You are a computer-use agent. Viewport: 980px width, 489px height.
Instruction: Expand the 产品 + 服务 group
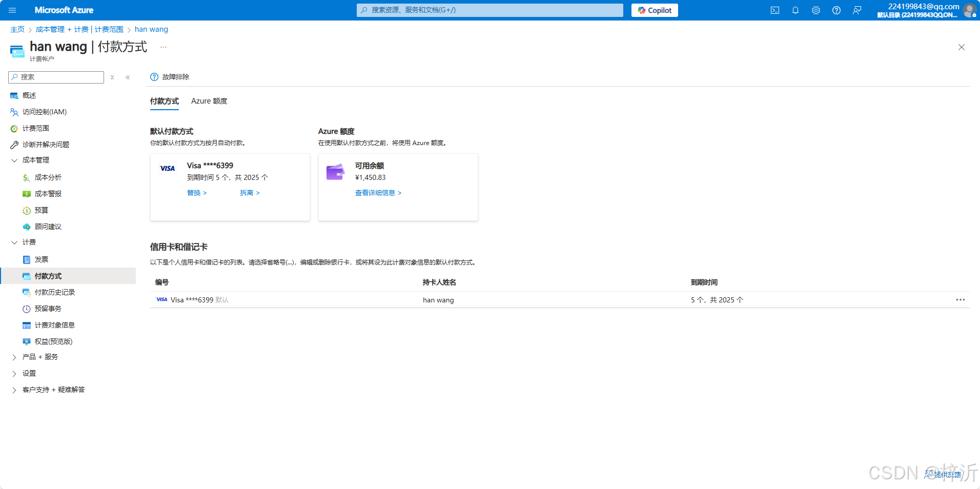[14, 357]
